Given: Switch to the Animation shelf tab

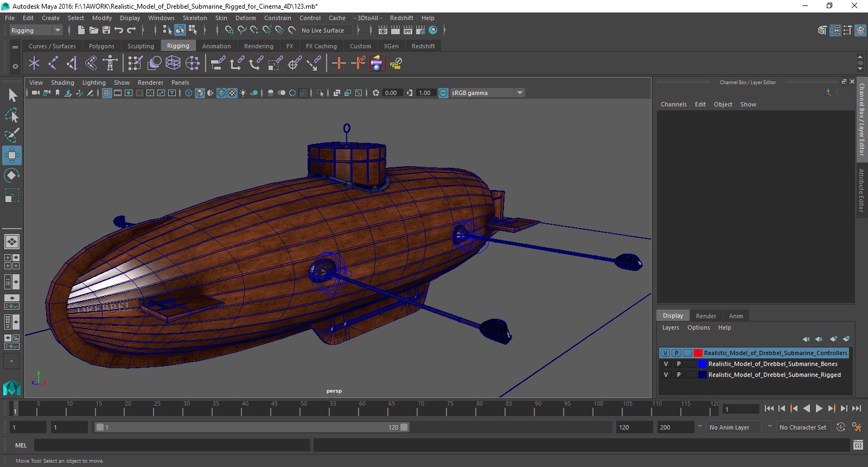Looking at the screenshot, I should tap(216, 46).
